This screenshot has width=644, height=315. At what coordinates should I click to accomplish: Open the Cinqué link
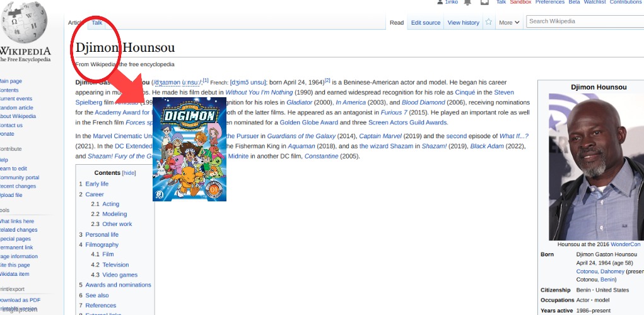pos(465,92)
